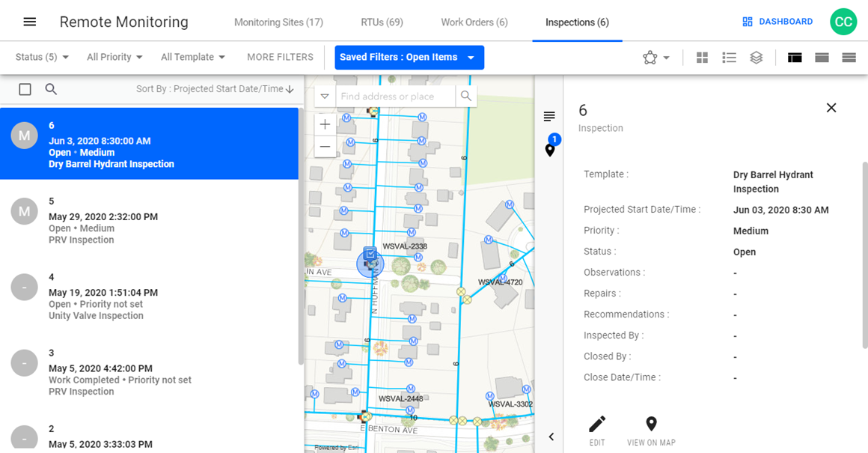The image size is (868, 453).
Task: Open the navigation hamburger menu
Action: [x=29, y=20]
